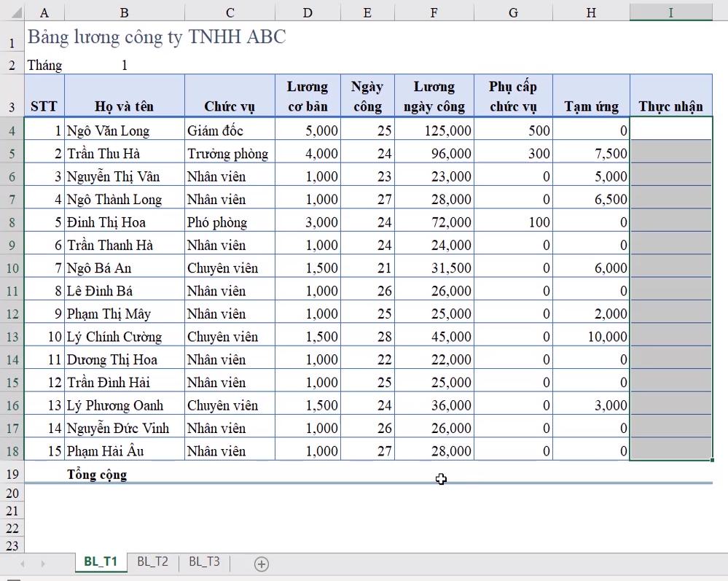The image size is (728, 581).
Task: Click the month value cell next to Tháng
Action: pos(124,66)
